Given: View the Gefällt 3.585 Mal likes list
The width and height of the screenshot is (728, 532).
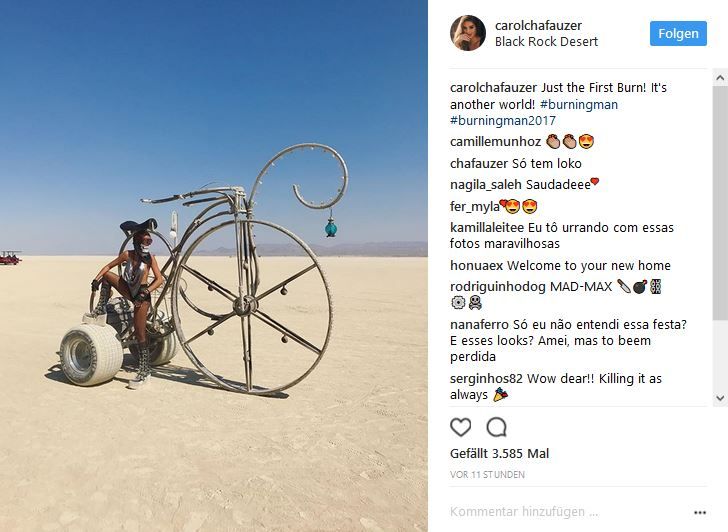Looking at the screenshot, I should click(500, 454).
